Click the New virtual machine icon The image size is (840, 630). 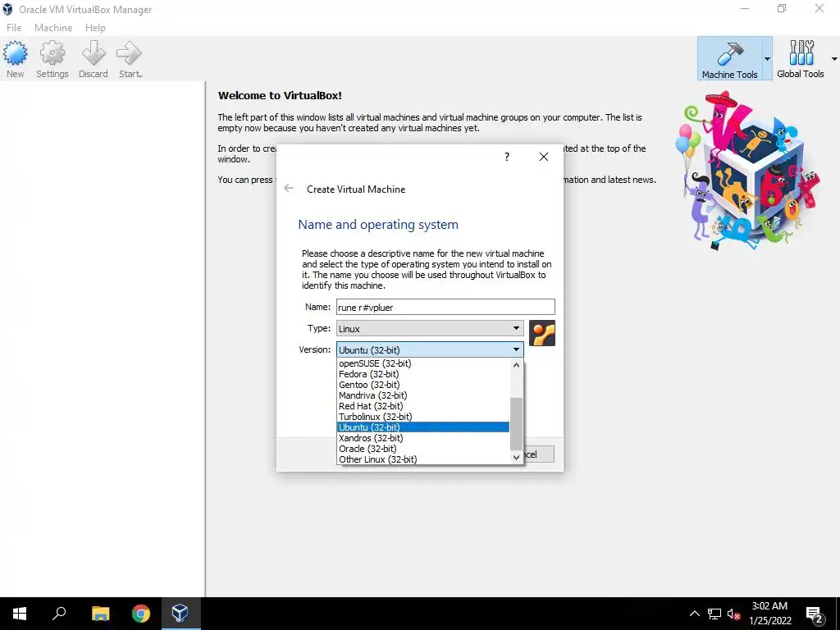pos(15,59)
